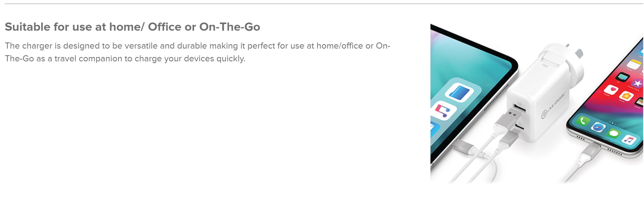Click the Wallet icon on iPhone
This screenshot has height=202, width=644.
click(640, 102)
